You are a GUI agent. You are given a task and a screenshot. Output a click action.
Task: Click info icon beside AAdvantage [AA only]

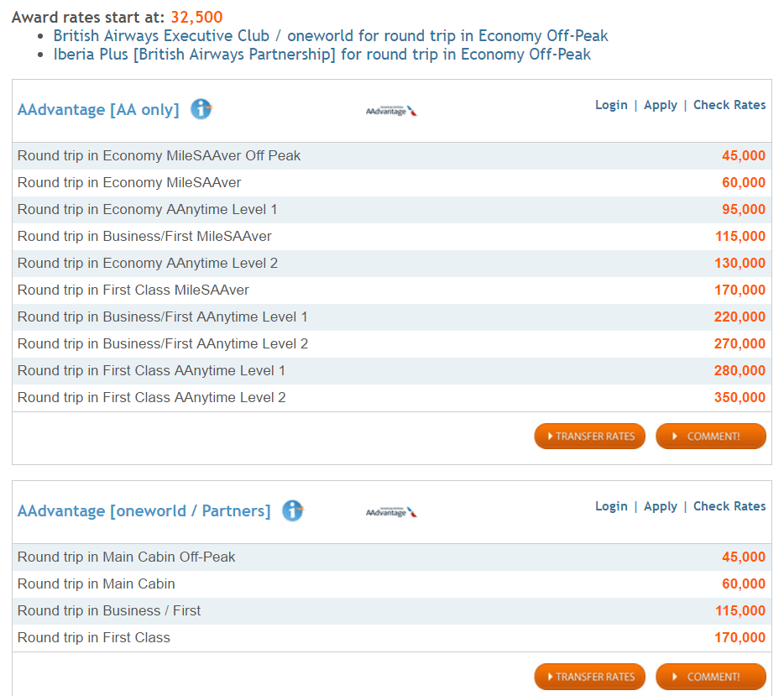(201, 109)
